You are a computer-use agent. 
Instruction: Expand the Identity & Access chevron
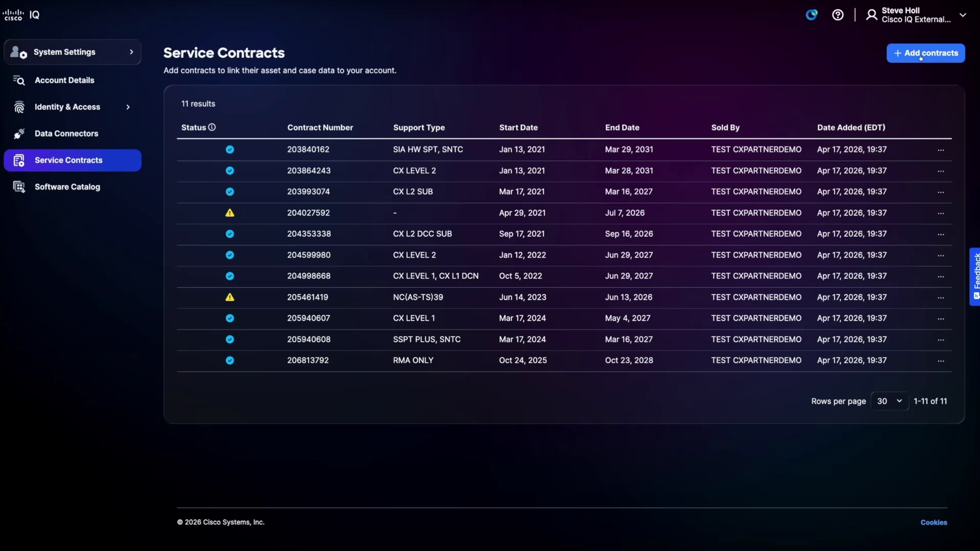[x=128, y=107]
